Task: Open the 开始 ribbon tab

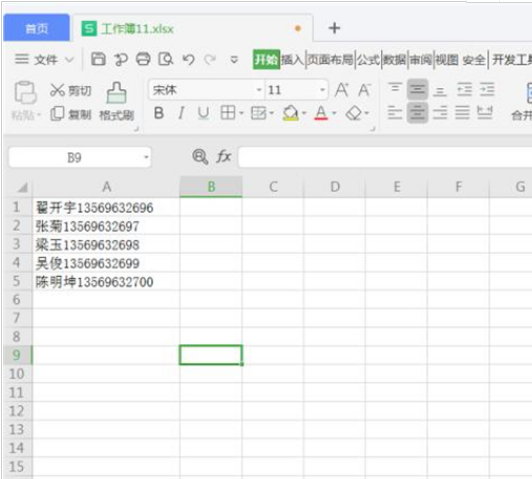Action: point(266,60)
